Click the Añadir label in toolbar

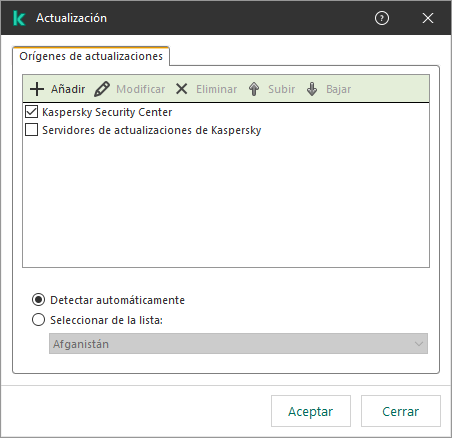pyautogui.click(x=68, y=89)
